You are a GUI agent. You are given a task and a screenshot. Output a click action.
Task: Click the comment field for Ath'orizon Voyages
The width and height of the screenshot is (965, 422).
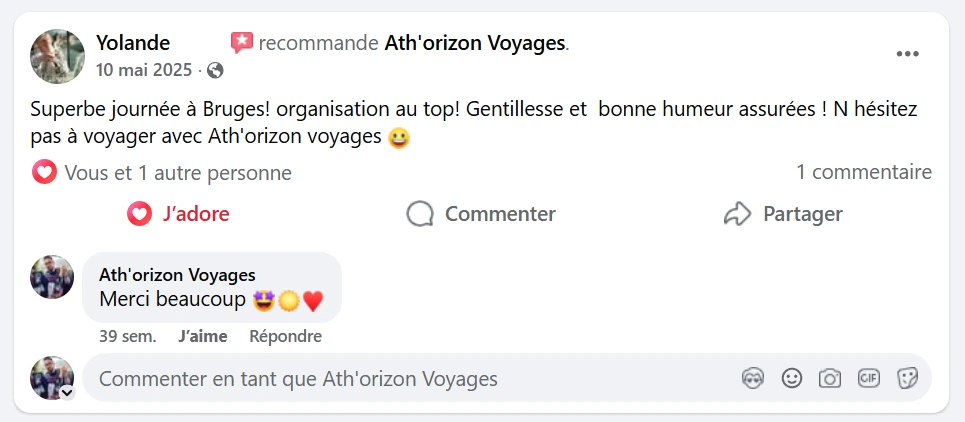pyautogui.click(x=400, y=379)
